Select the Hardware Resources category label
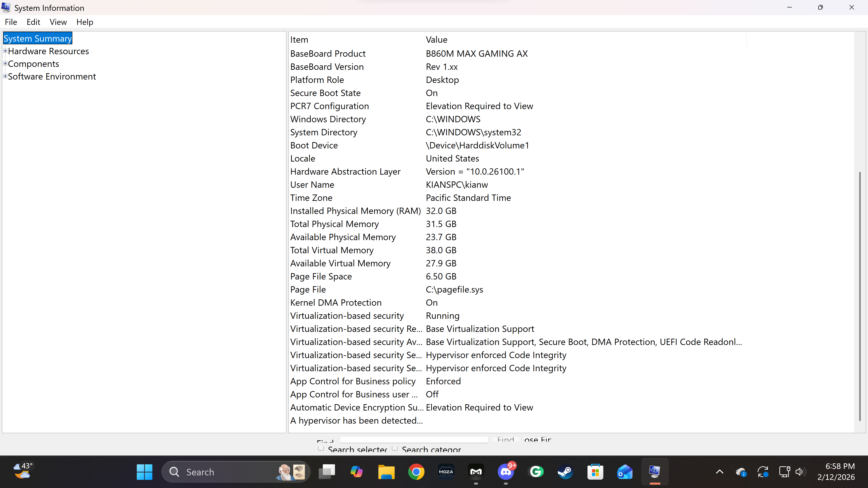Viewport: 868px width, 488px height. point(49,51)
